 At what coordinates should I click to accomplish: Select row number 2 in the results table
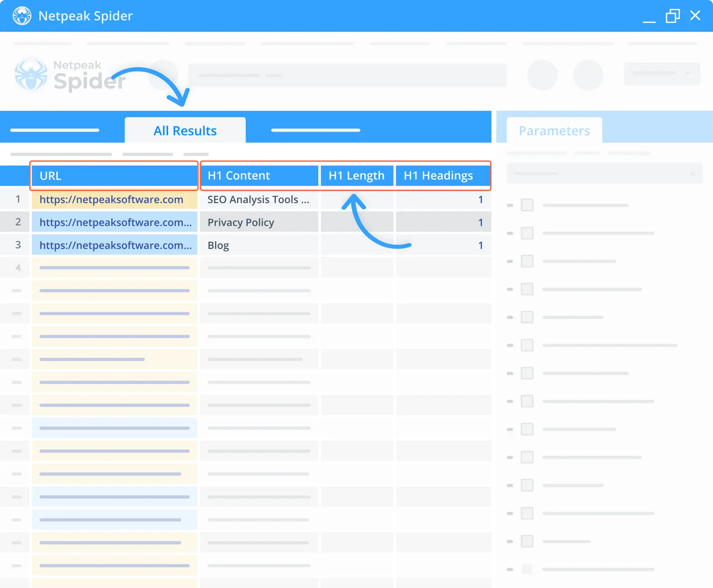tap(18, 222)
